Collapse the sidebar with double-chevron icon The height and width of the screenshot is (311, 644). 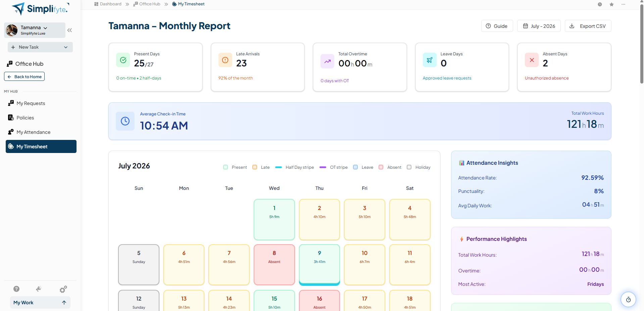click(x=69, y=30)
